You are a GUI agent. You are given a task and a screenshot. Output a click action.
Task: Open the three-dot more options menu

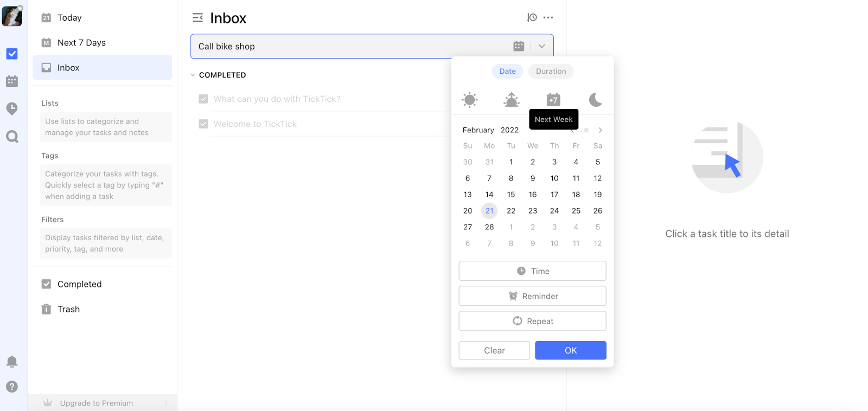548,17
